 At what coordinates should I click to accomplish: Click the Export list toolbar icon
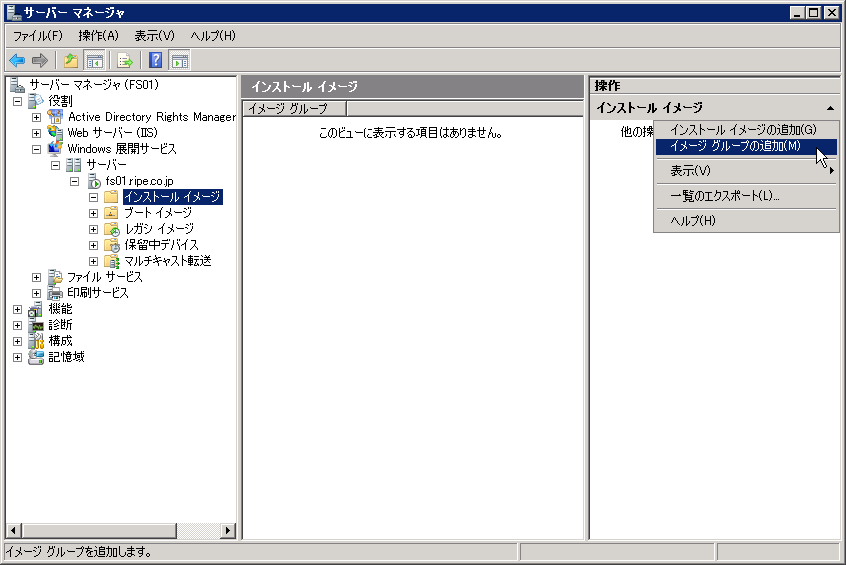[125, 60]
